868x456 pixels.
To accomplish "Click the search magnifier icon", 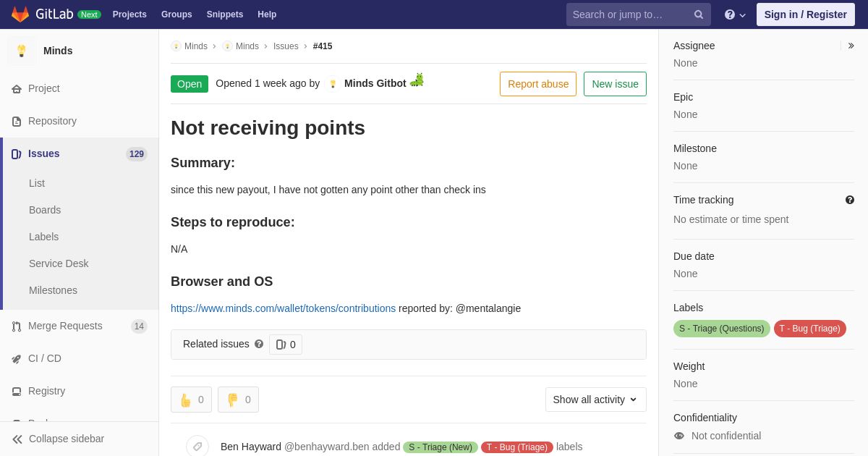I will [x=698, y=14].
